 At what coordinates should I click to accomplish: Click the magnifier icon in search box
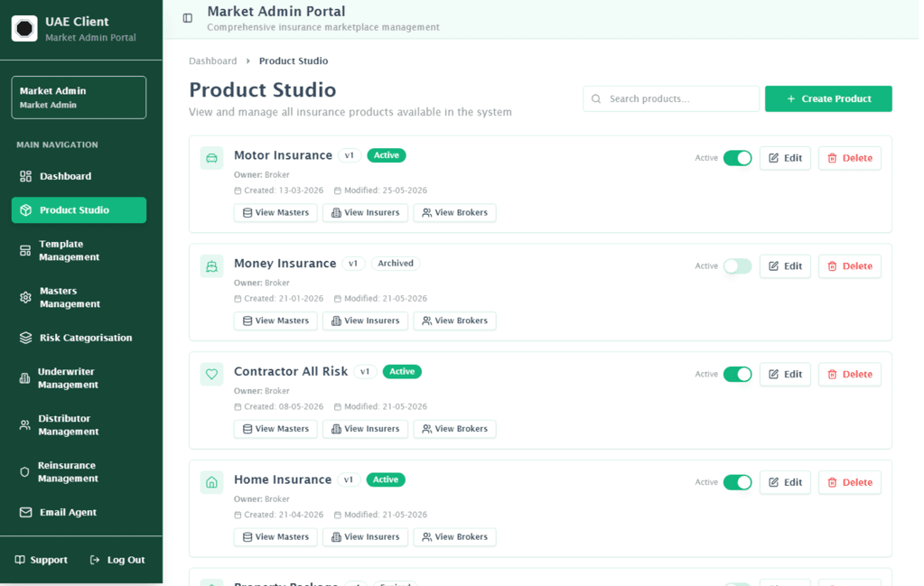coord(596,99)
